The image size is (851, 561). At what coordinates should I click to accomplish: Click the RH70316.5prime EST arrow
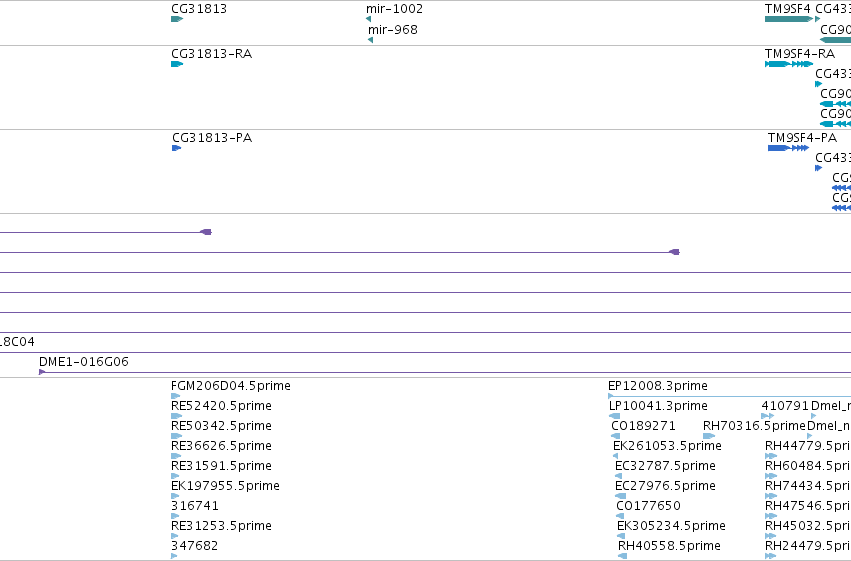coord(709,436)
